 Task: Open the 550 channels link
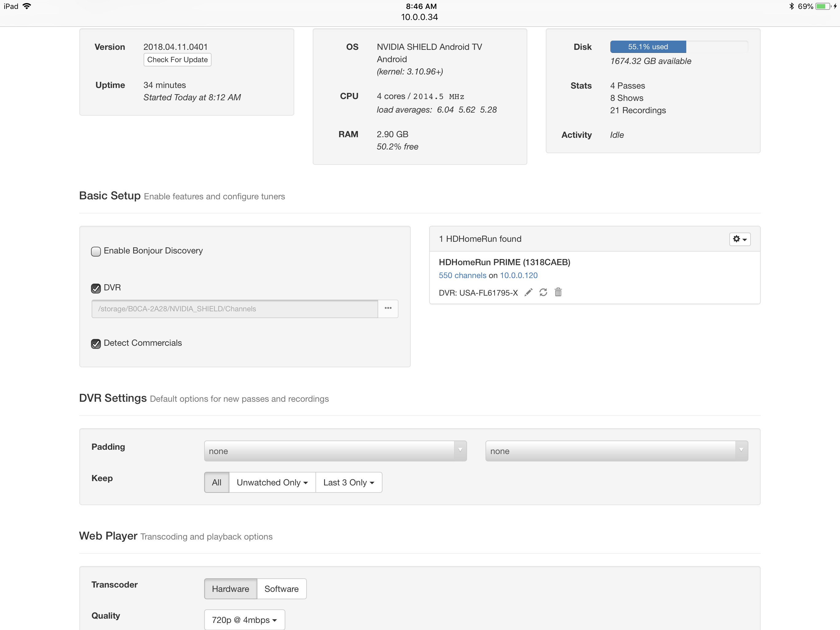click(462, 275)
